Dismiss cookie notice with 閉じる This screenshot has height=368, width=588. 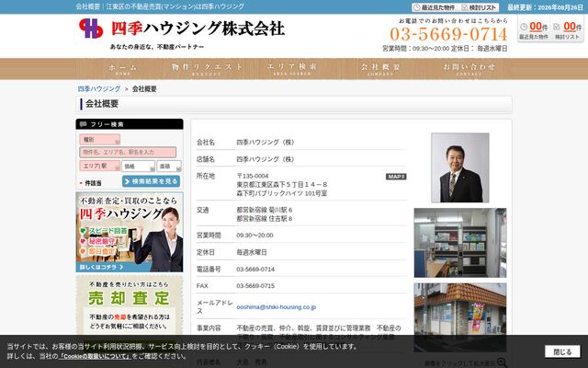562,351
